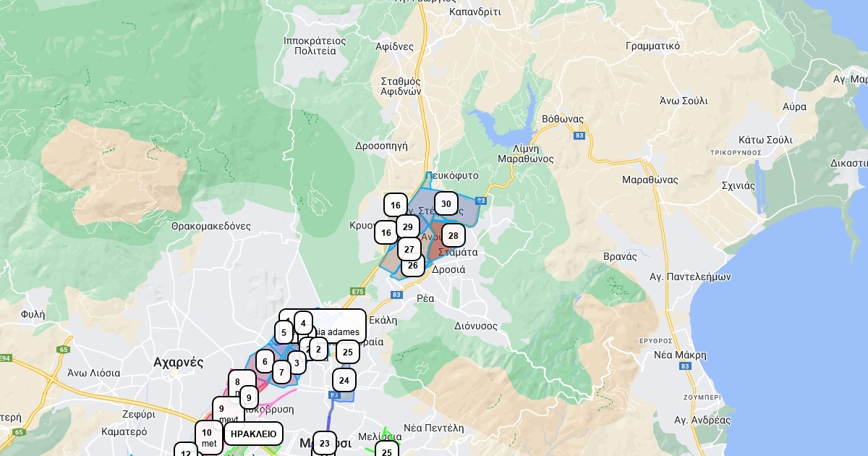Image resolution: width=868 pixels, height=456 pixels.
Task: Select the Θρακομακεδόνες place label
Action: tap(211, 226)
